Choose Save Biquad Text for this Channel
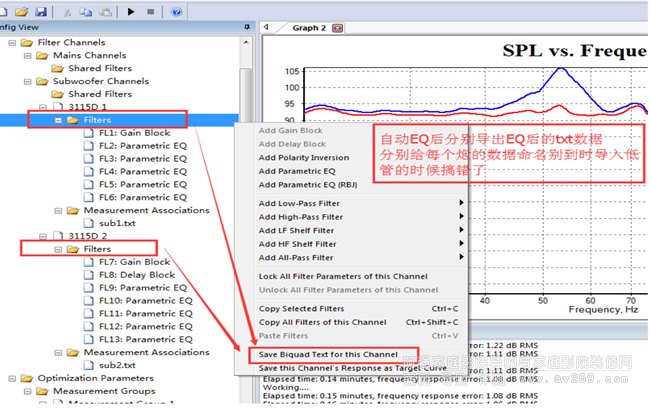 pyautogui.click(x=330, y=355)
